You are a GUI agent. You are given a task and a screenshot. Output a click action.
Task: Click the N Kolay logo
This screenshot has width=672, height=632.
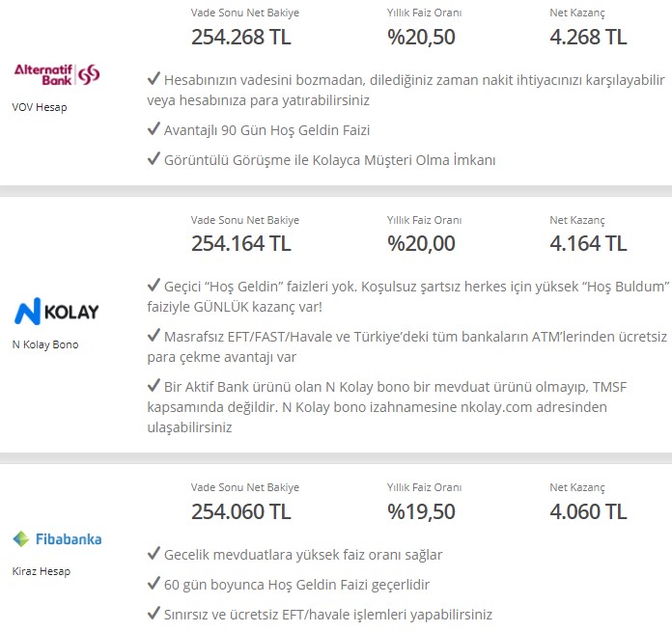[x=57, y=312]
